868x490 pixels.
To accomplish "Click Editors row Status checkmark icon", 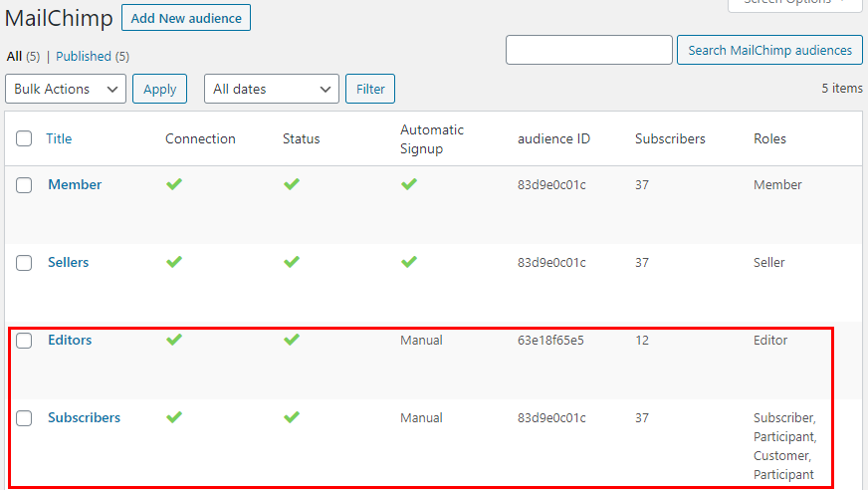I will click(x=292, y=339).
